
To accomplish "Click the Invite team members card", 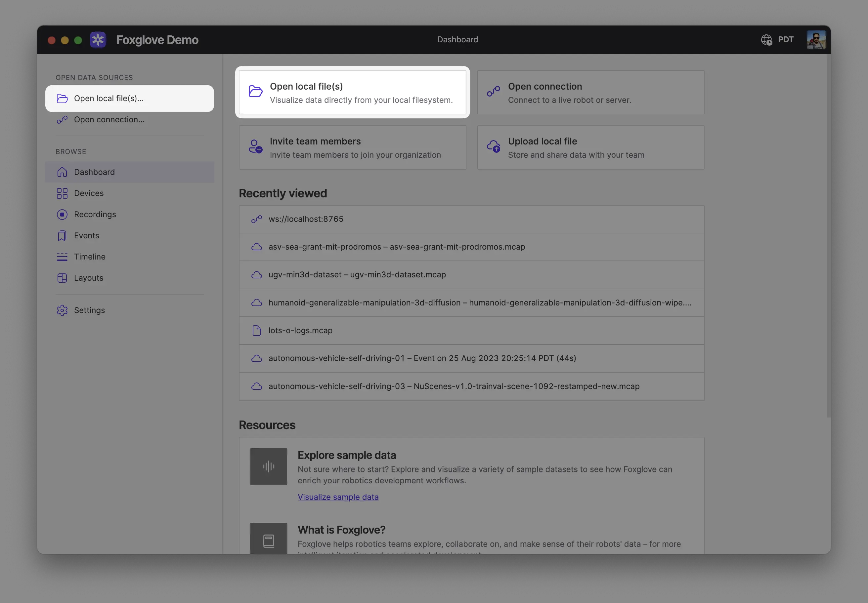I will 352,147.
